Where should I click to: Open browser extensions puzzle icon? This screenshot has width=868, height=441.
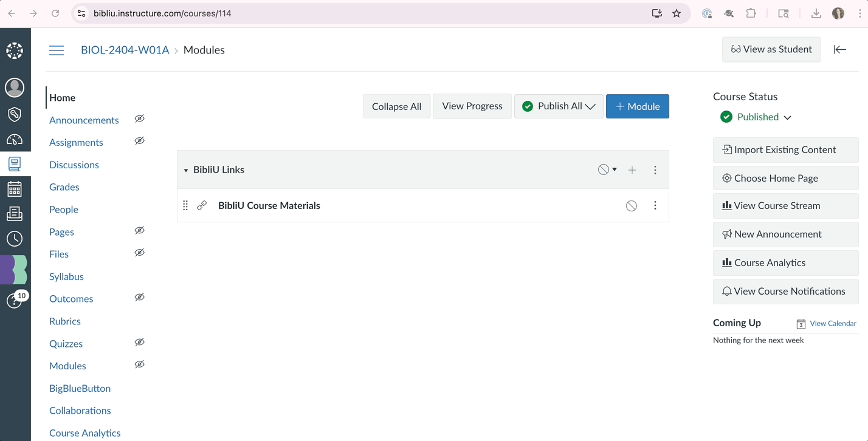tap(751, 13)
